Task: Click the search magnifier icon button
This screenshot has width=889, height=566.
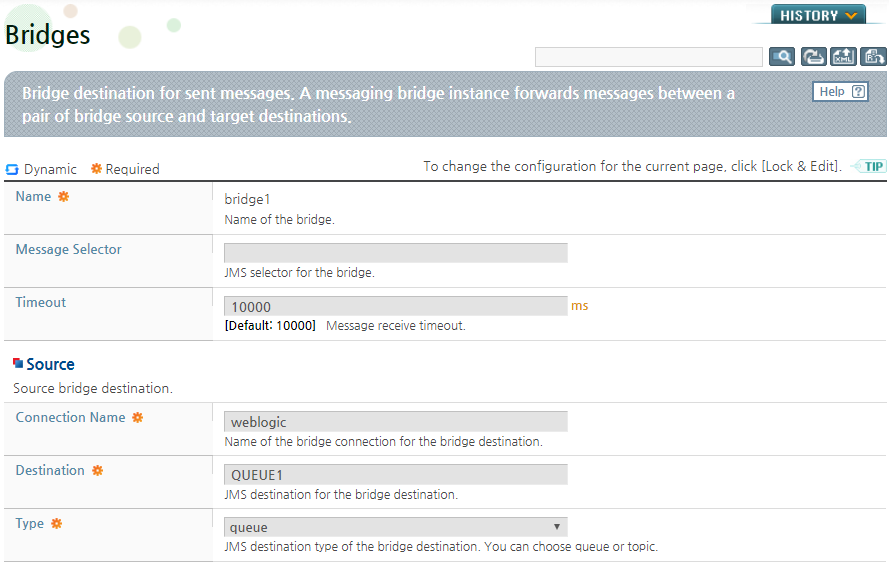Action: click(781, 57)
